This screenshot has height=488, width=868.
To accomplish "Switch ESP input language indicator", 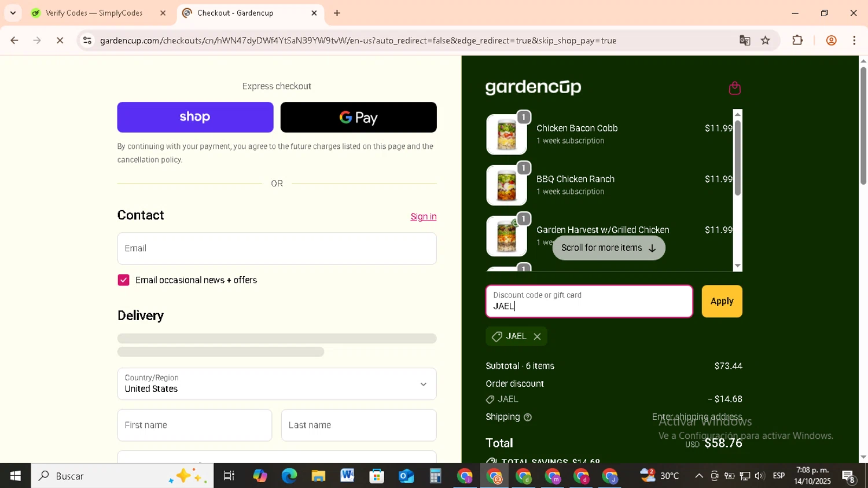I will 779,476.
